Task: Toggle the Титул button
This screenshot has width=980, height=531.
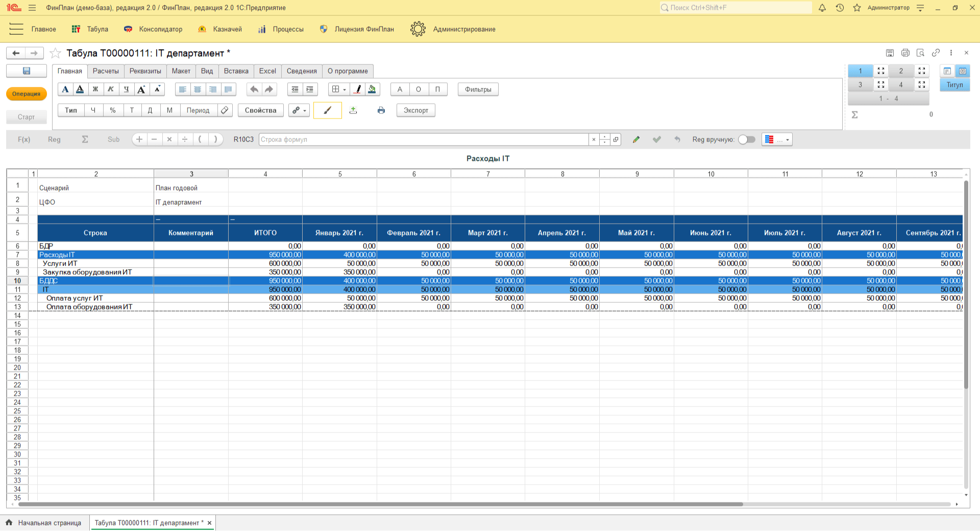Action: pyautogui.click(x=954, y=85)
